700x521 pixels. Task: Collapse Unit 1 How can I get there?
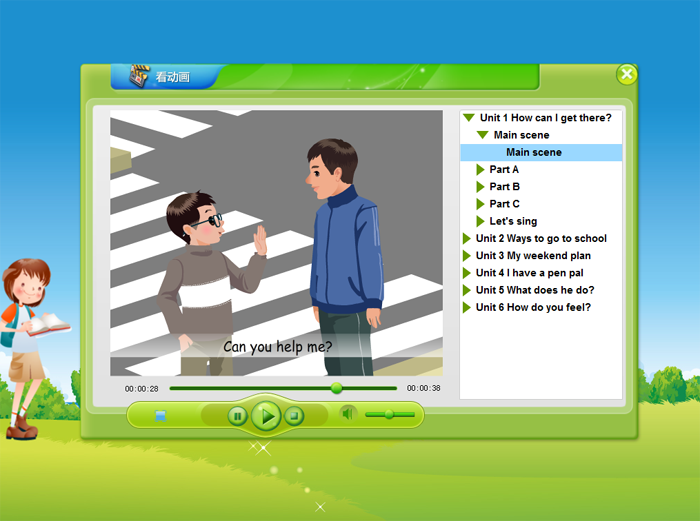[x=468, y=118]
